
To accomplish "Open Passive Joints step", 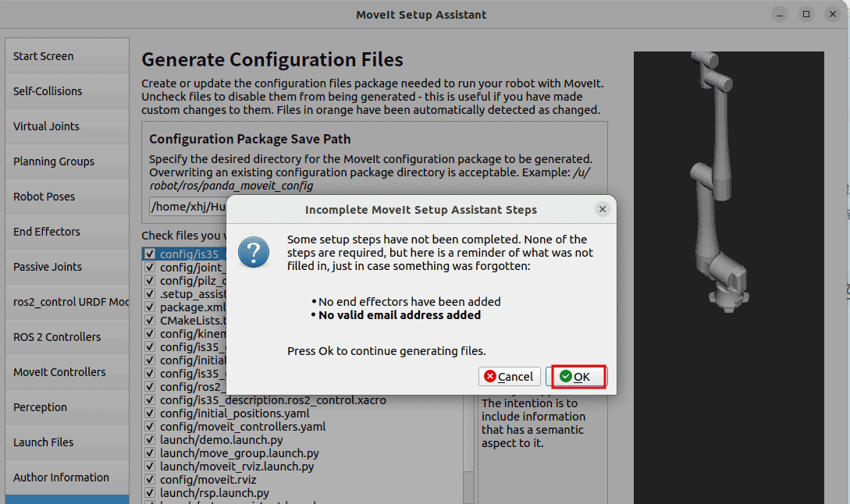I will point(67,267).
